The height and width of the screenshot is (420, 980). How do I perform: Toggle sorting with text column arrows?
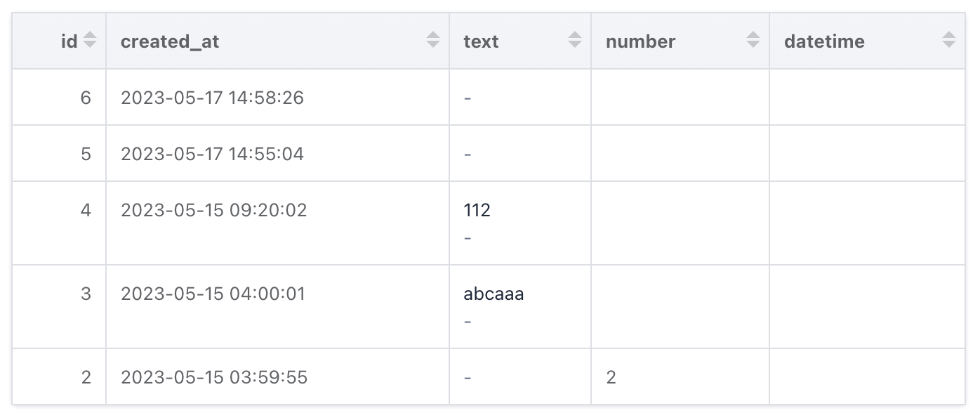coord(575,41)
